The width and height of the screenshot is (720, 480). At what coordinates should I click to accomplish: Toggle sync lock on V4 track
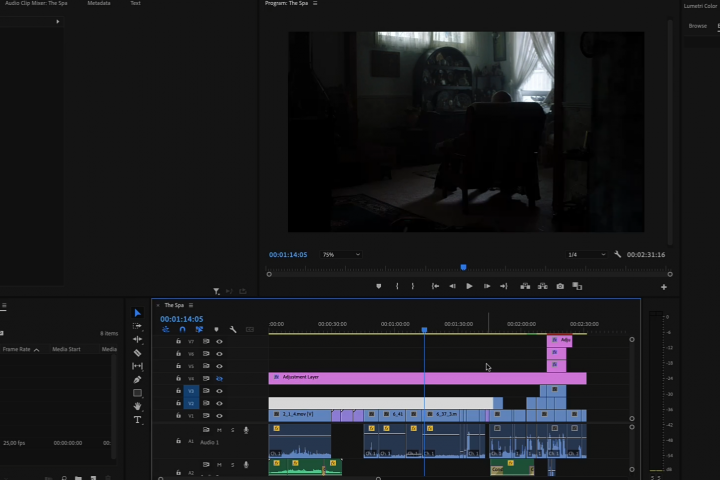206,378
